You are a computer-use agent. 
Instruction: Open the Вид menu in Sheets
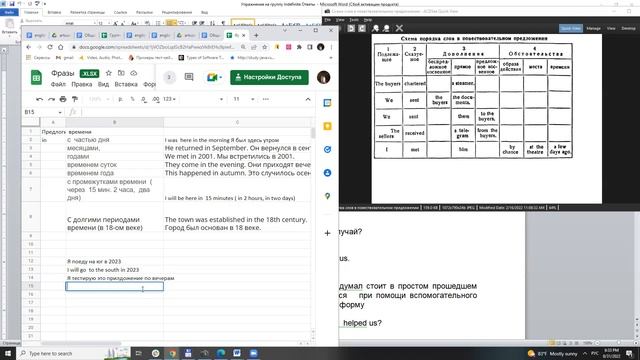[103, 84]
